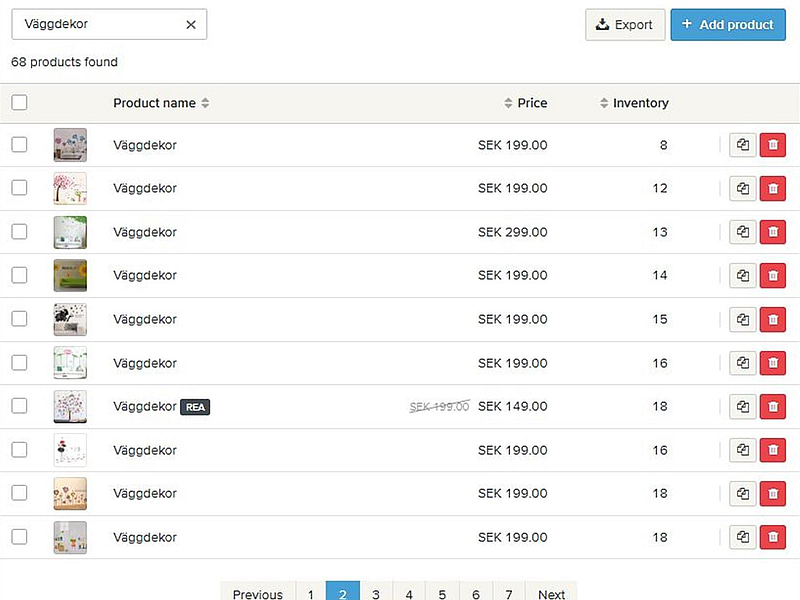
Task: Duplicate the Väggdekor product priced SEK 299.00
Action: pos(743,232)
